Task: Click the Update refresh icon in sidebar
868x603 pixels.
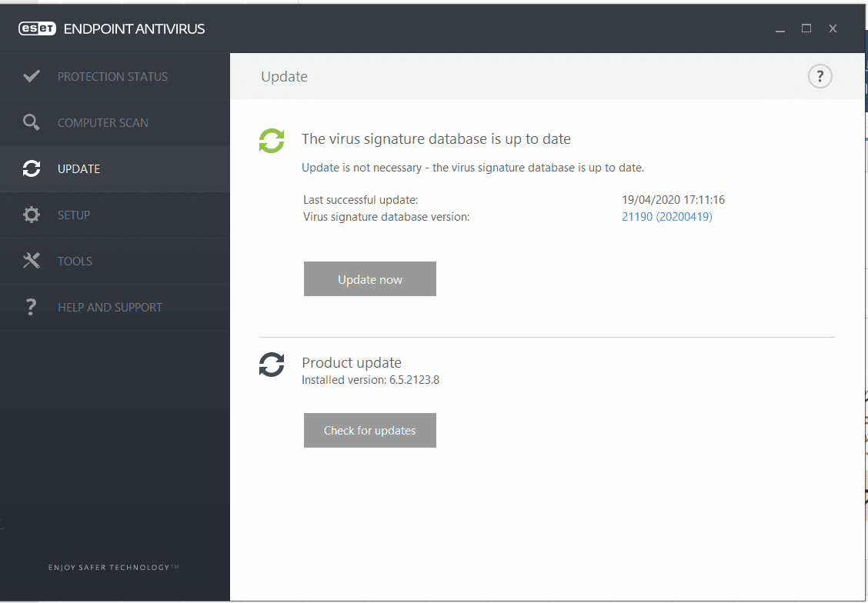Action: click(31, 168)
